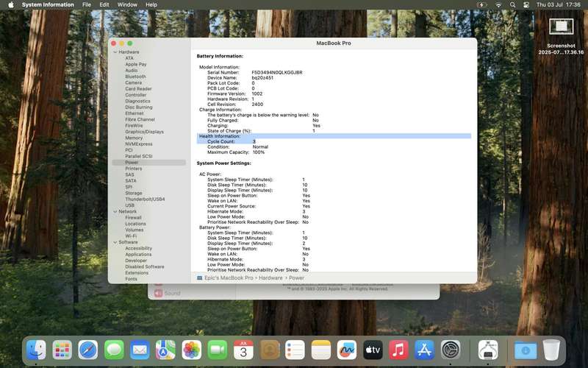
Task: Collapse the Network section
Action: tap(115, 211)
